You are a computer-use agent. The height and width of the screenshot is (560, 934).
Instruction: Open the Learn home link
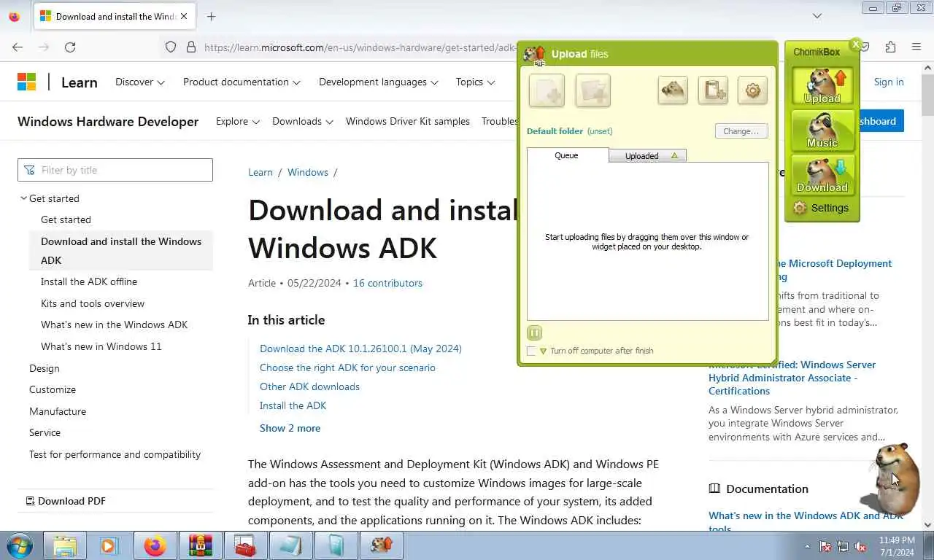[x=80, y=82]
